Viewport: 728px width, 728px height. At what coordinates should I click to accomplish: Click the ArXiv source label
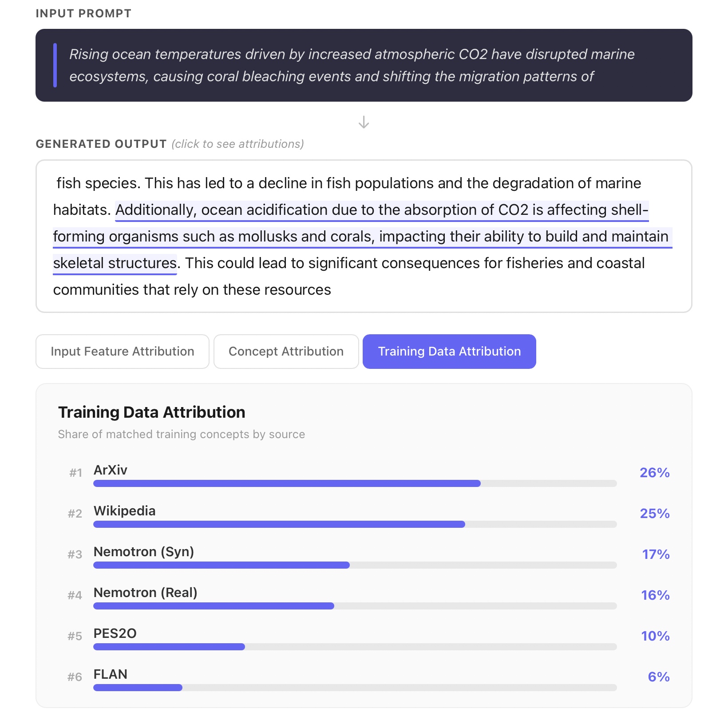111,470
